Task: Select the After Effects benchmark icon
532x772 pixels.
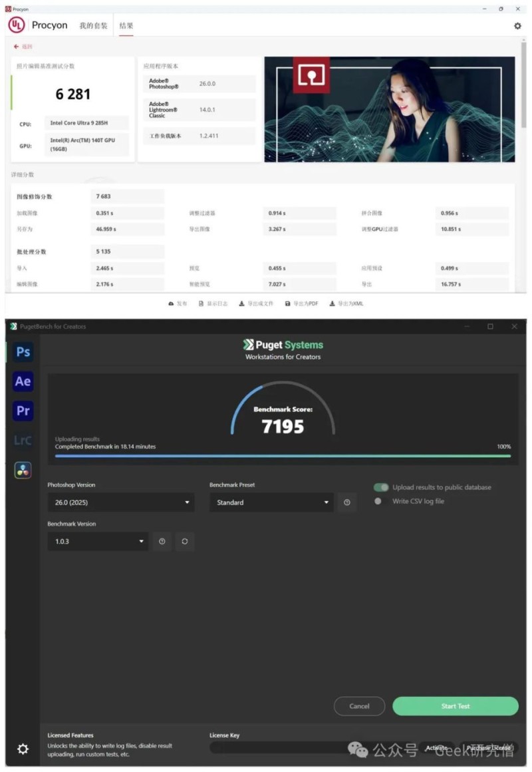Action: click(x=23, y=381)
